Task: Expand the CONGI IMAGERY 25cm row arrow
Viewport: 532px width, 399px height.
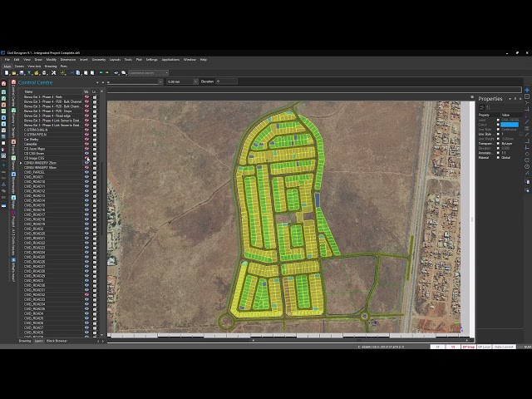Action: pos(21,163)
